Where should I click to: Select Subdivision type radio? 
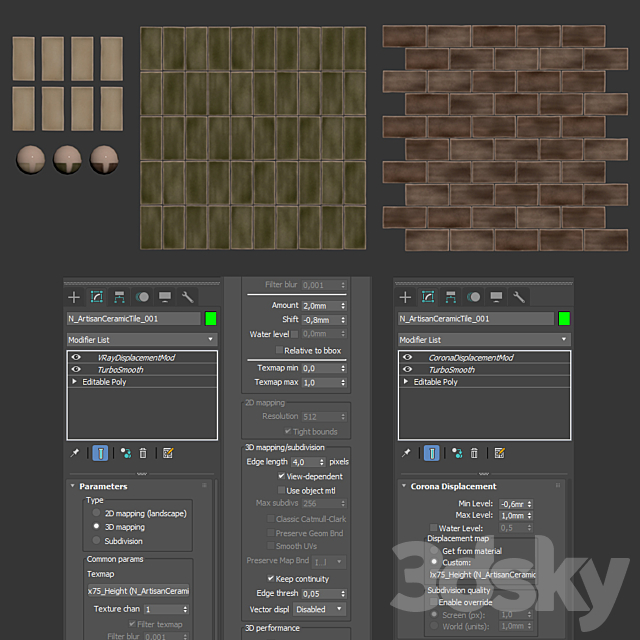coord(96,540)
